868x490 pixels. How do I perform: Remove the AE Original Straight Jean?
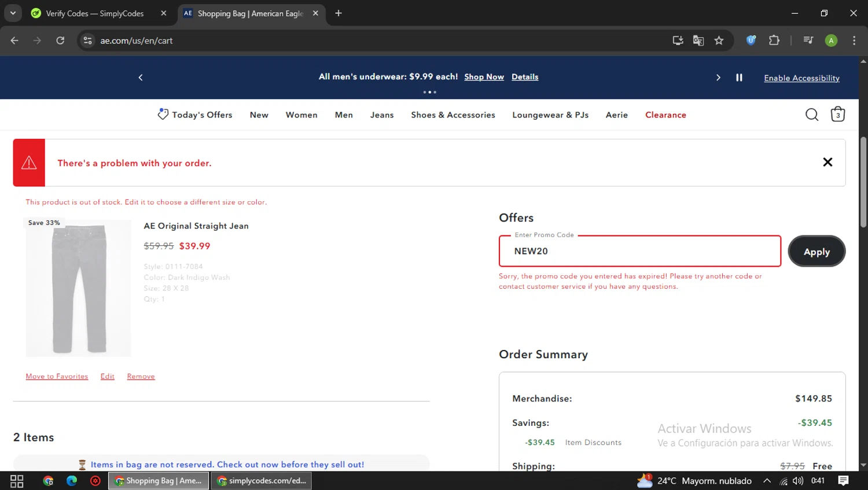point(141,376)
